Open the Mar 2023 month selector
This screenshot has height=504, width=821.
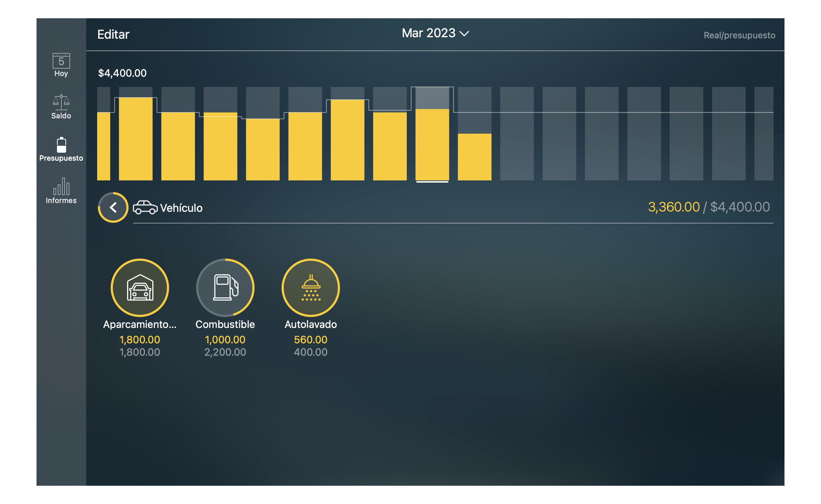click(435, 33)
